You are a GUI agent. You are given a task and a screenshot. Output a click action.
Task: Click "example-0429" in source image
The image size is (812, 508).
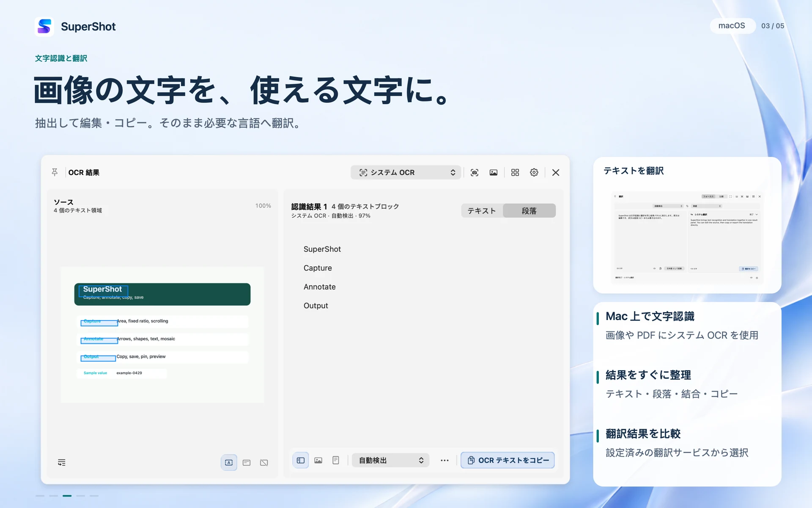pos(129,373)
